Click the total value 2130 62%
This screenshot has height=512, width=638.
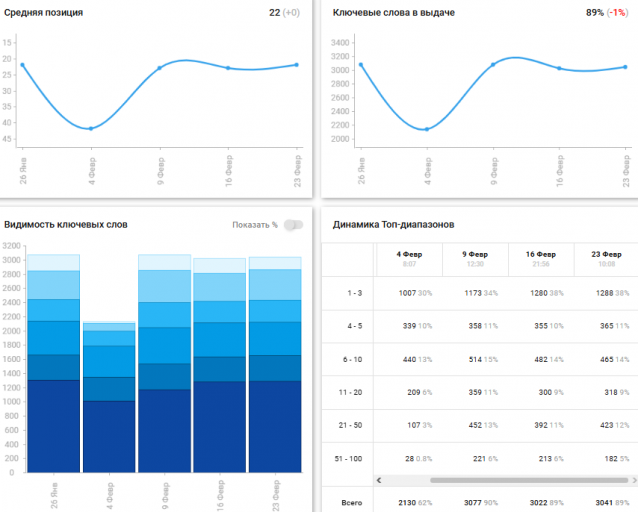click(415, 503)
